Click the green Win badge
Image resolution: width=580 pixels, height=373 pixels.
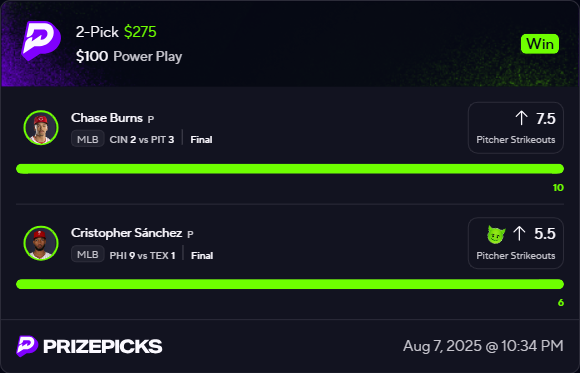pos(540,44)
